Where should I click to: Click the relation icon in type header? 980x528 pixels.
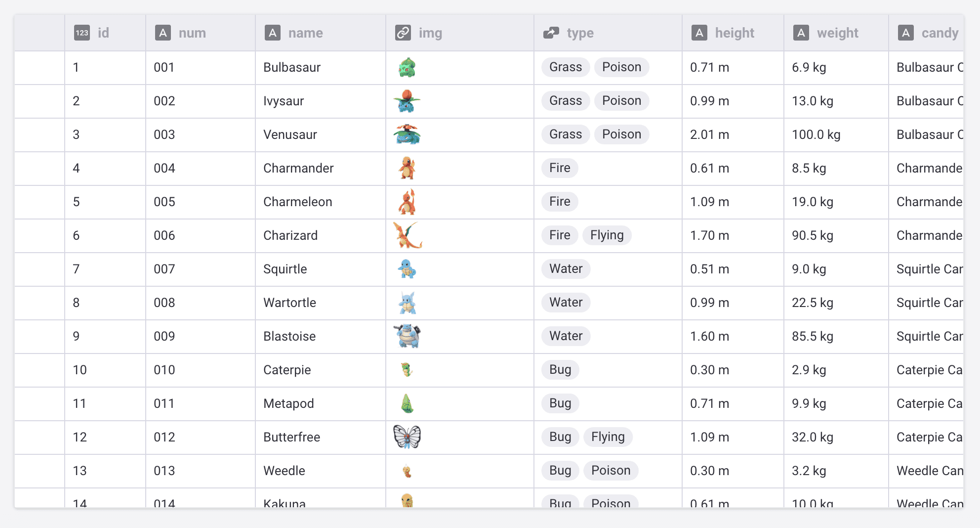click(x=551, y=33)
